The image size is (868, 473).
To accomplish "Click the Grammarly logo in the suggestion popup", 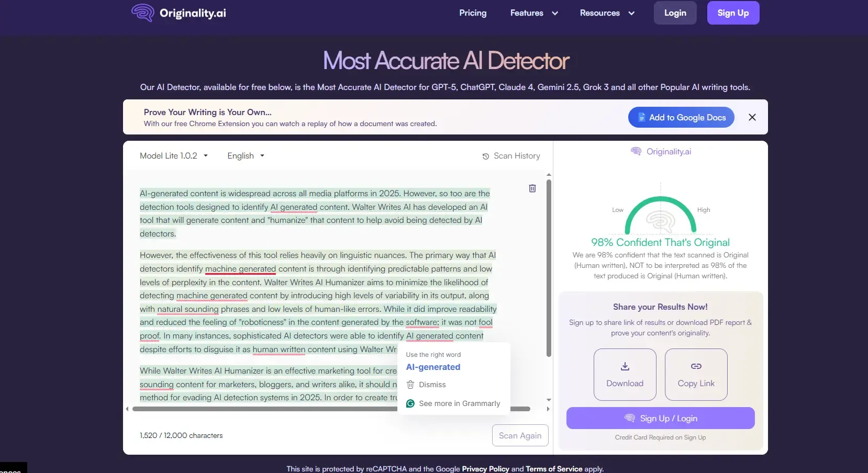I will pos(410,403).
